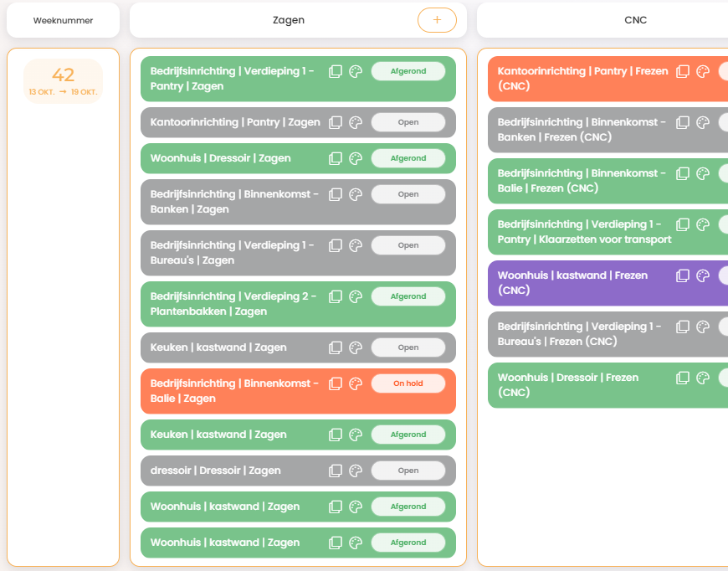The height and width of the screenshot is (571, 728).
Task: Select the CNC column header
Action: pyautogui.click(x=635, y=20)
